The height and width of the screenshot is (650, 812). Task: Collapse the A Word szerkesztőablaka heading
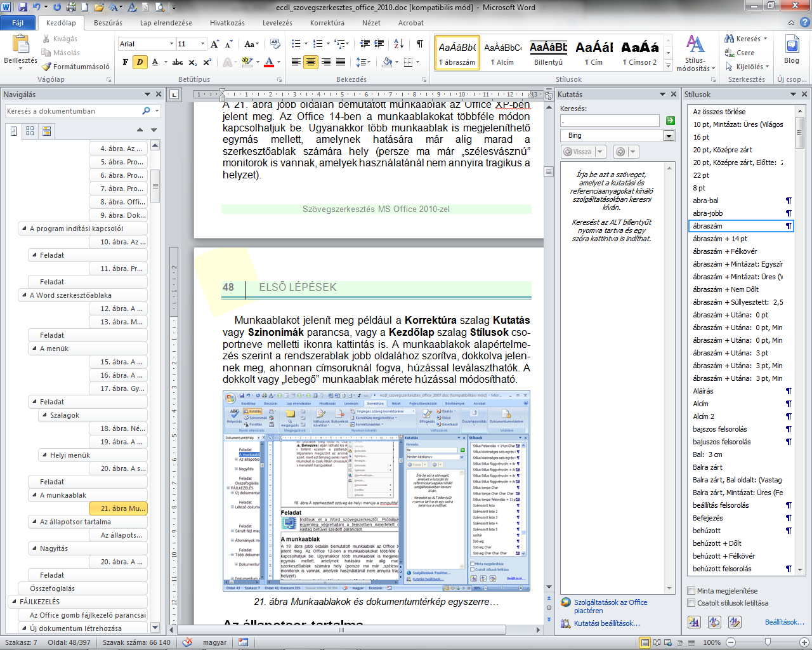23,295
